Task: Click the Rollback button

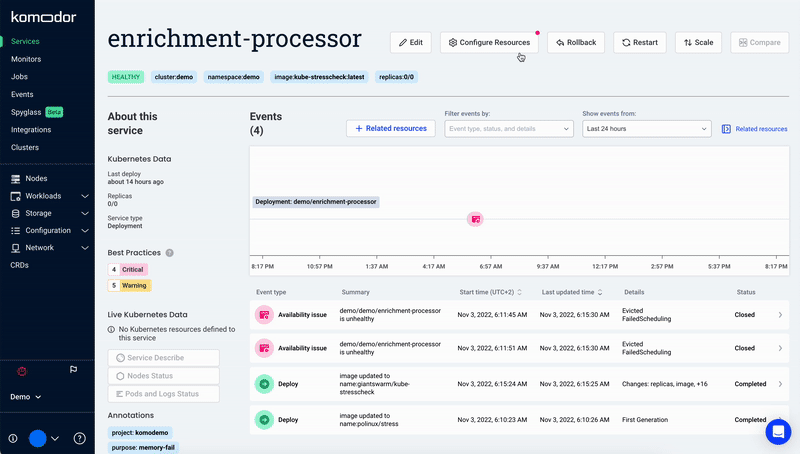Action: pyautogui.click(x=576, y=42)
